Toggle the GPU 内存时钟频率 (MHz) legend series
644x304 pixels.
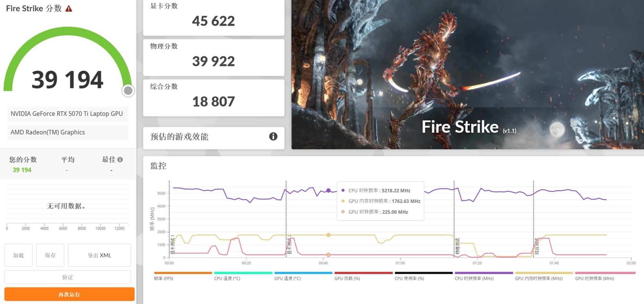pos(544,276)
